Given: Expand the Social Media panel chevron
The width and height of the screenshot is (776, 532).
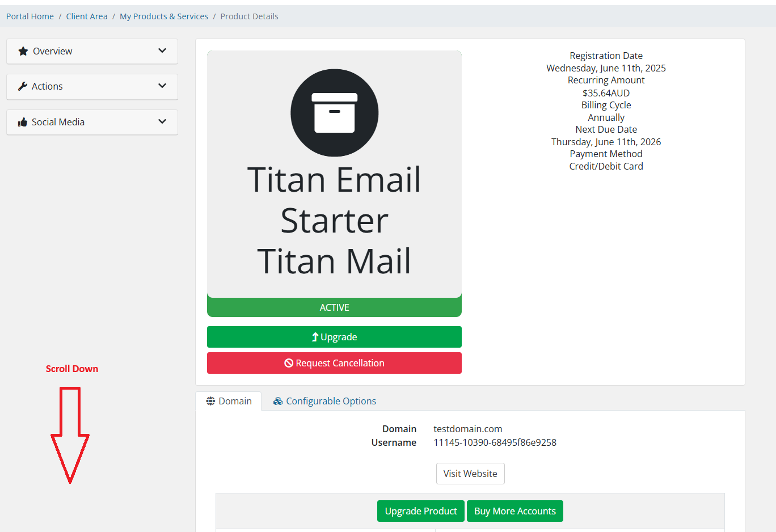Looking at the screenshot, I should 162,121.
